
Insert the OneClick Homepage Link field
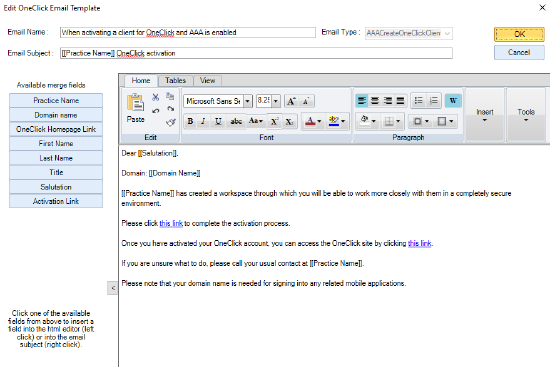(56, 129)
